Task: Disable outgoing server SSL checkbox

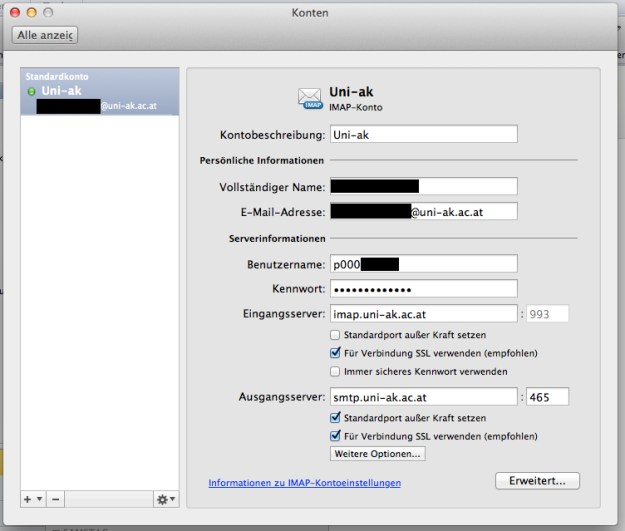Action: (335, 436)
